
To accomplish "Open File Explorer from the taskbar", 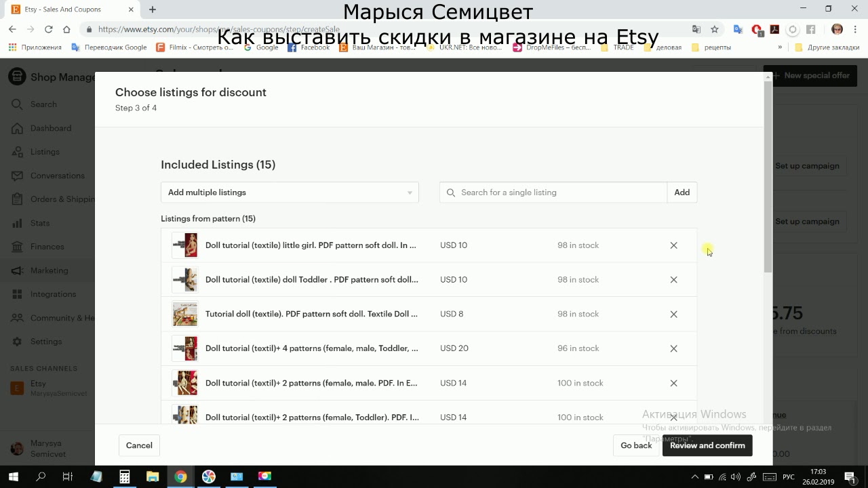I will pos(153,476).
